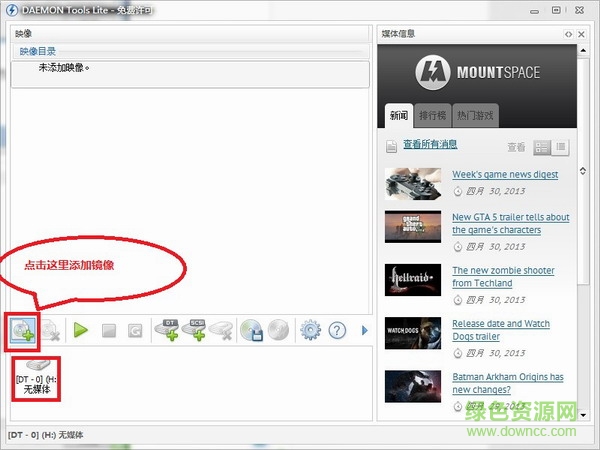
Task: Click the media panel scroll up arrow
Action: point(583,50)
